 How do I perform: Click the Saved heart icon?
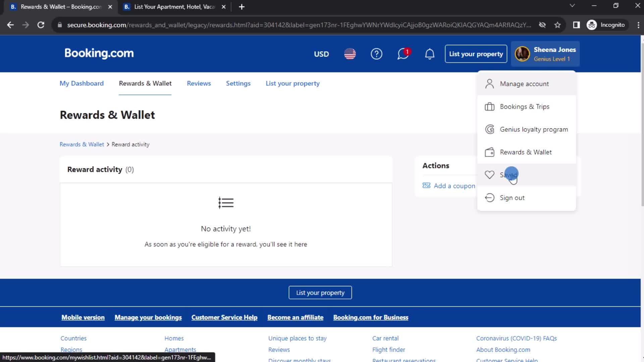pos(489,175)
